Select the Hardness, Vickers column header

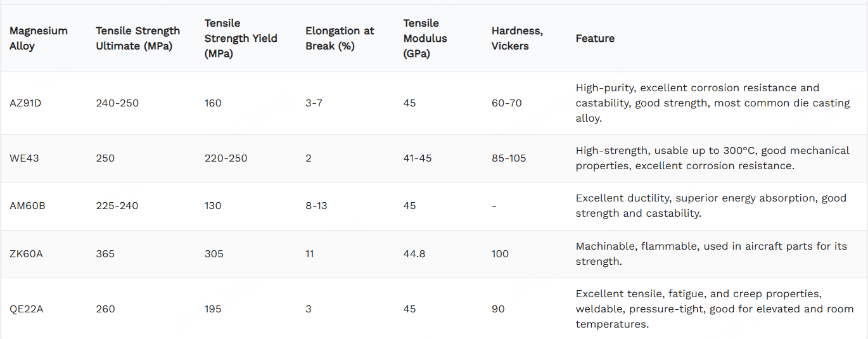(517, 38)
